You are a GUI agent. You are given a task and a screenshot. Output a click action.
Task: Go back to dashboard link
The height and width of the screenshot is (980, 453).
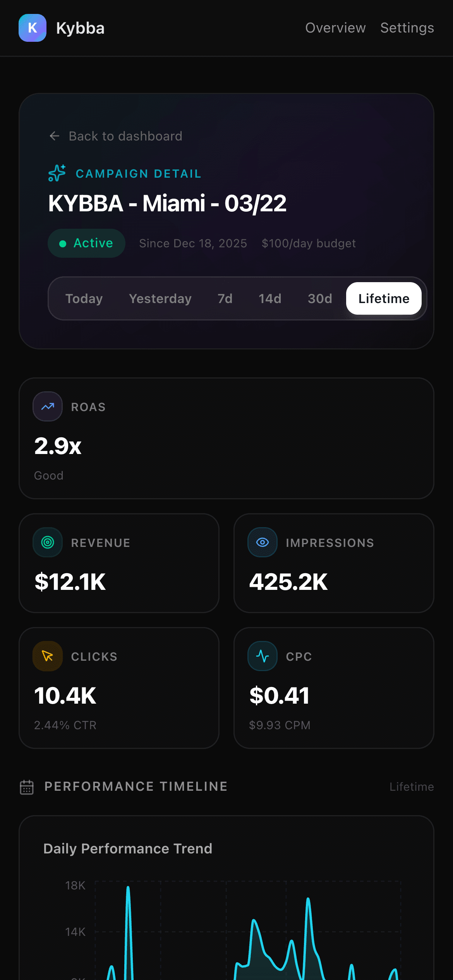pyautogui.click(x=125, y=136)
